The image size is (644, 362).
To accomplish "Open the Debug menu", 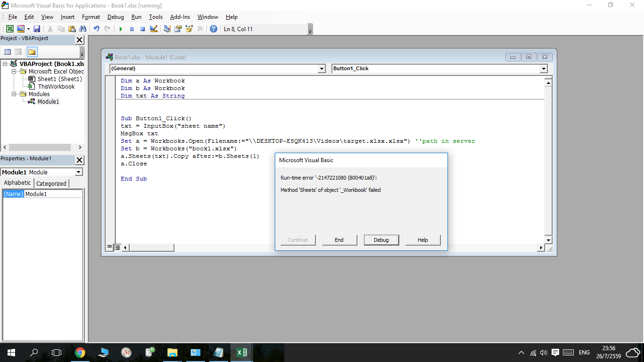I will 116,17.
